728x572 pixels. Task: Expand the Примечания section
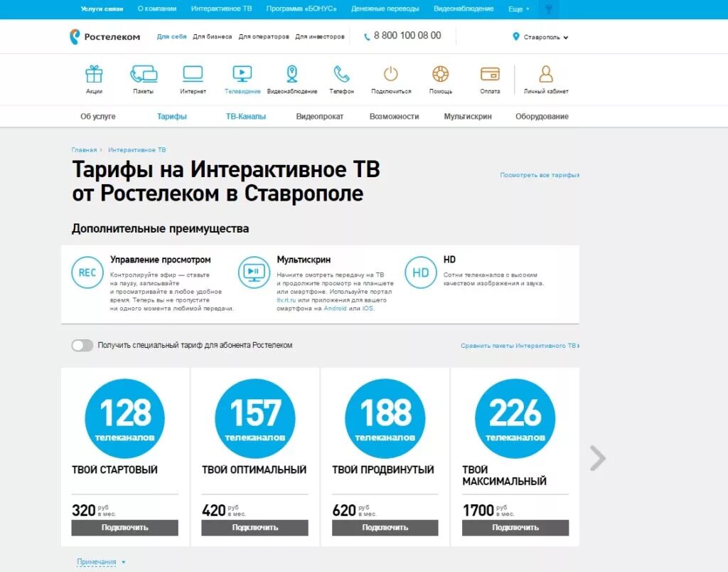pyautogui.click(x=101, y=562)
